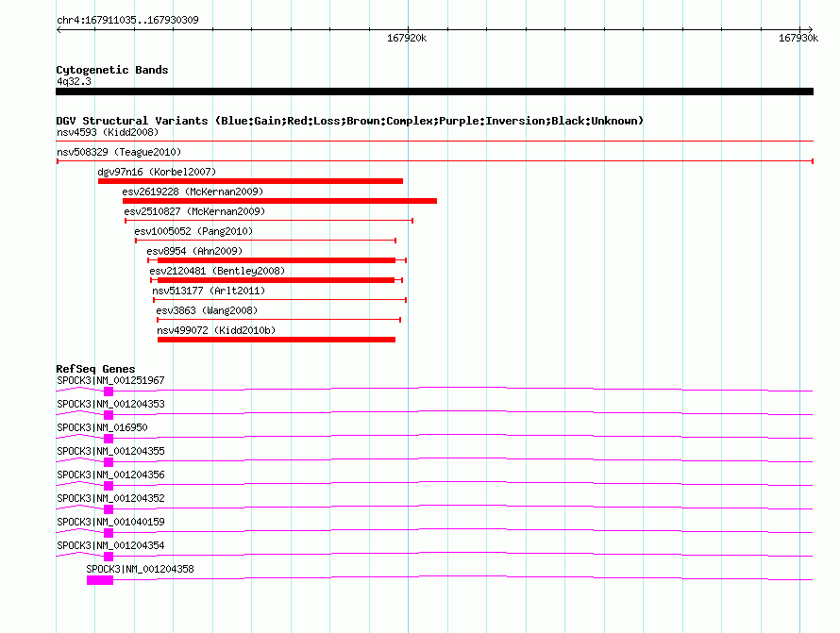This screenshot has width=840, height=633.
Task: Open transcript SPOCK3|NM_016950 label
Action: [x=102, y=427]
